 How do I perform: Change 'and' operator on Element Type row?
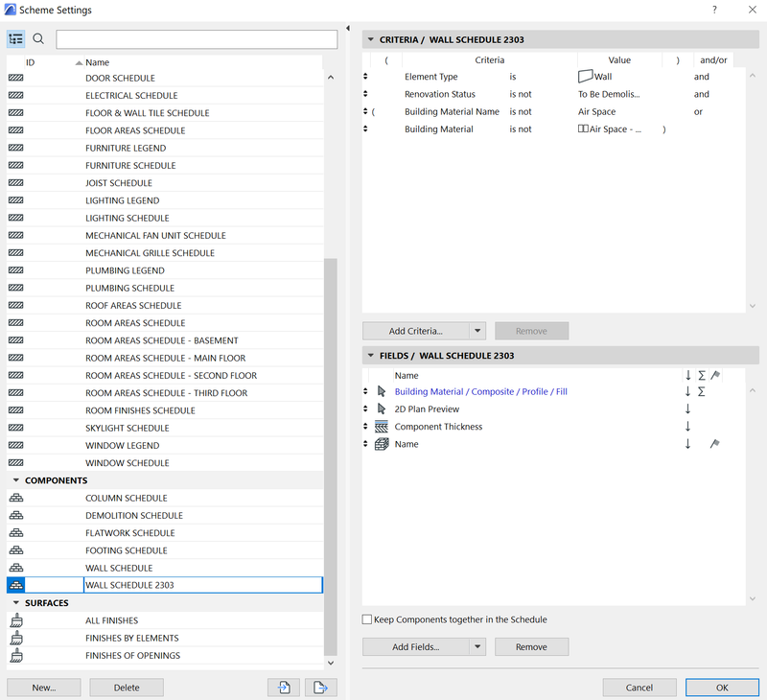click(702, 77)
